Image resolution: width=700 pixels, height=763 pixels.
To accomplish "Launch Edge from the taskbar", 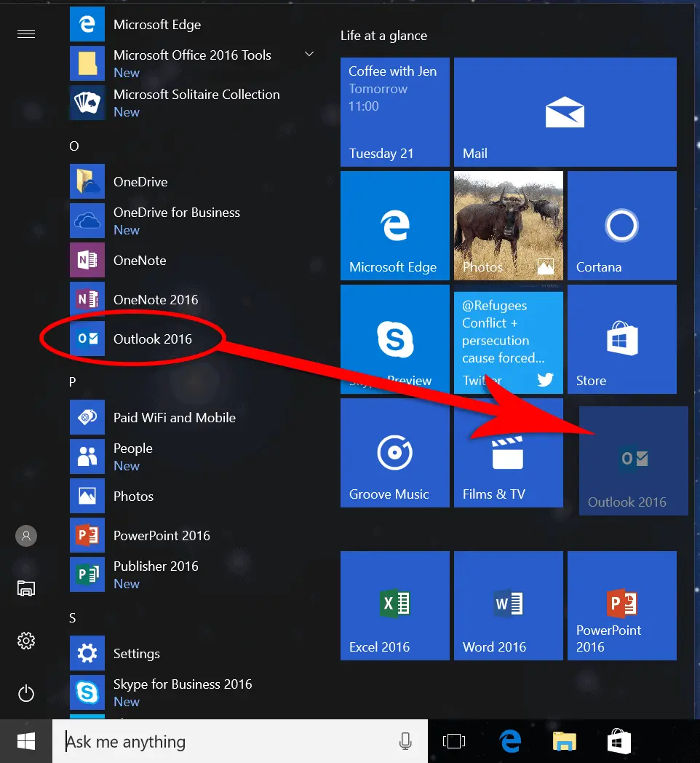I will point(510,741).
